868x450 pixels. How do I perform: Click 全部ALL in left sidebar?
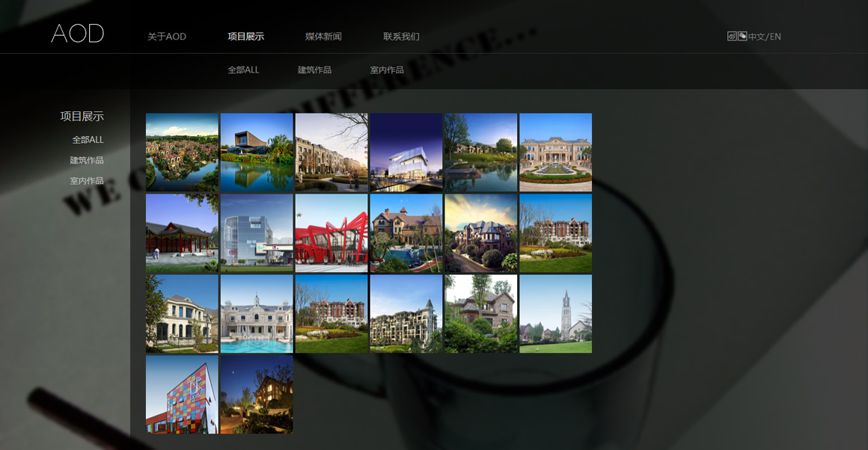point(88,140)
